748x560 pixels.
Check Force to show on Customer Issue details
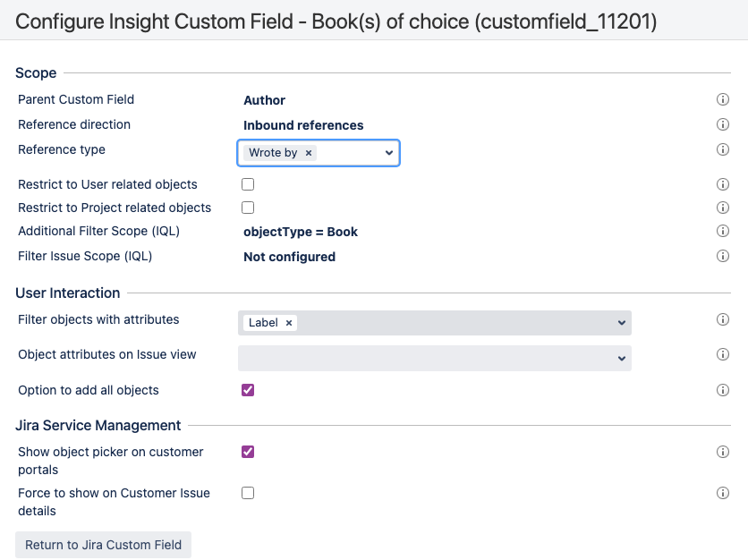tap(248, 493)
